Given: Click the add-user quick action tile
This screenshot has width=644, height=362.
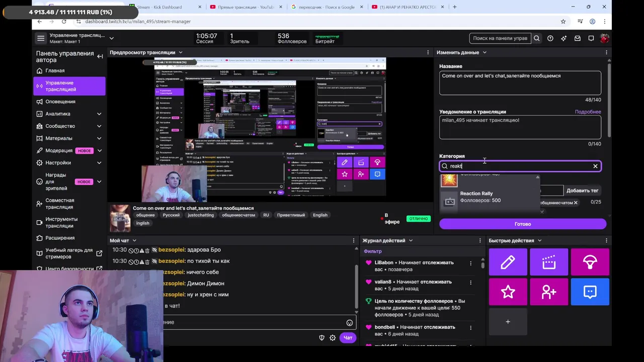Looking at the screenshot, I should [x=549, y=292].
